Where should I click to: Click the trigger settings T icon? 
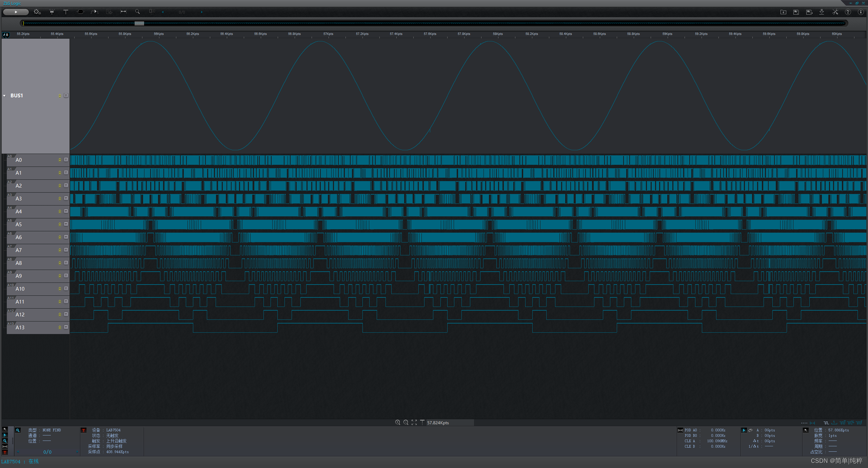66,12
